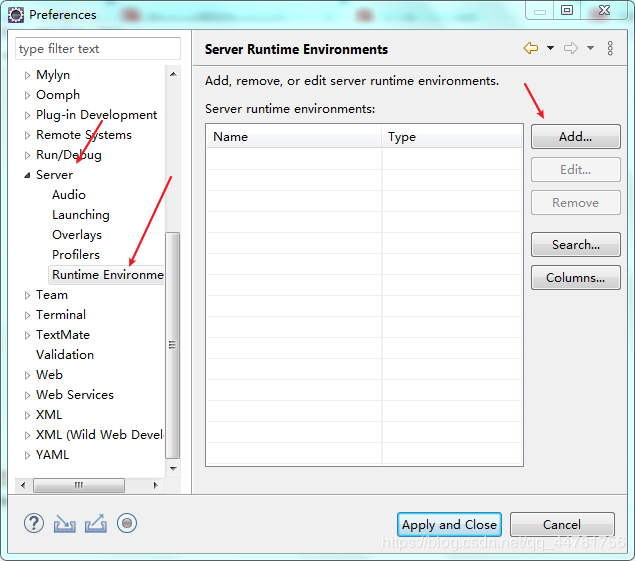Viewport: 635px width, 561px height.
Task: Click the Forward navigation arrow icon
Action: [x=571, y=48]
